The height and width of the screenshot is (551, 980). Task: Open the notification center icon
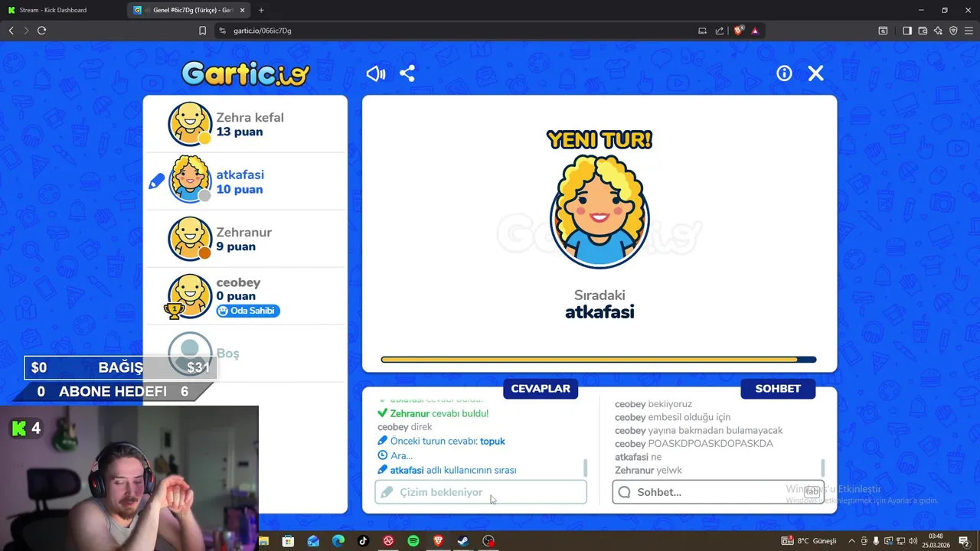[964, 541]
